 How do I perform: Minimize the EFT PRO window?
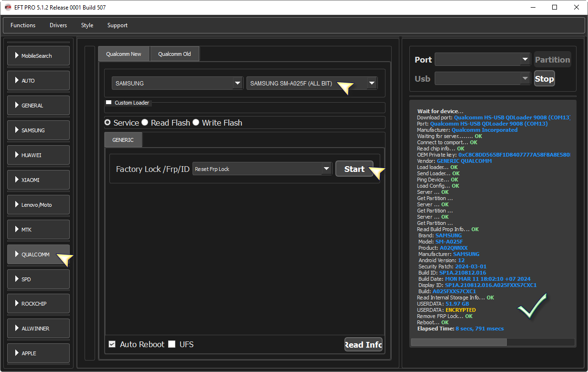(x=533, y=7)
